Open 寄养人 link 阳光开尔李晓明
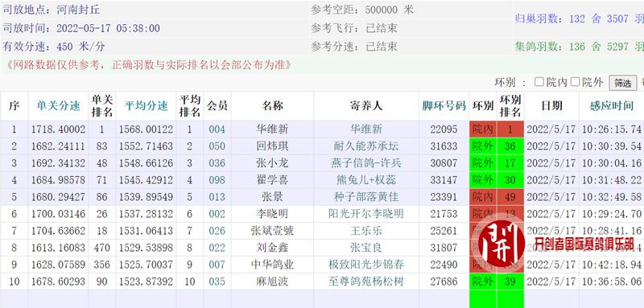644x308 pixels. pyautogui.click(x=366, y=214)
